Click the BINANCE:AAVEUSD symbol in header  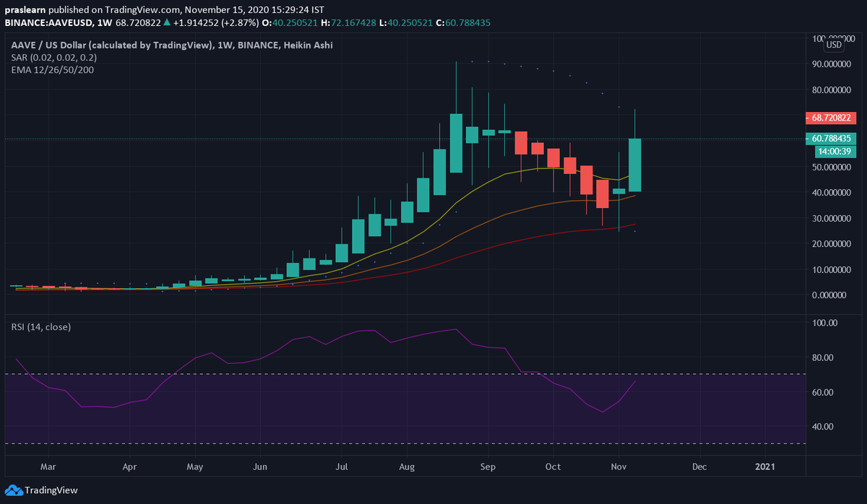tap(50, 23)
